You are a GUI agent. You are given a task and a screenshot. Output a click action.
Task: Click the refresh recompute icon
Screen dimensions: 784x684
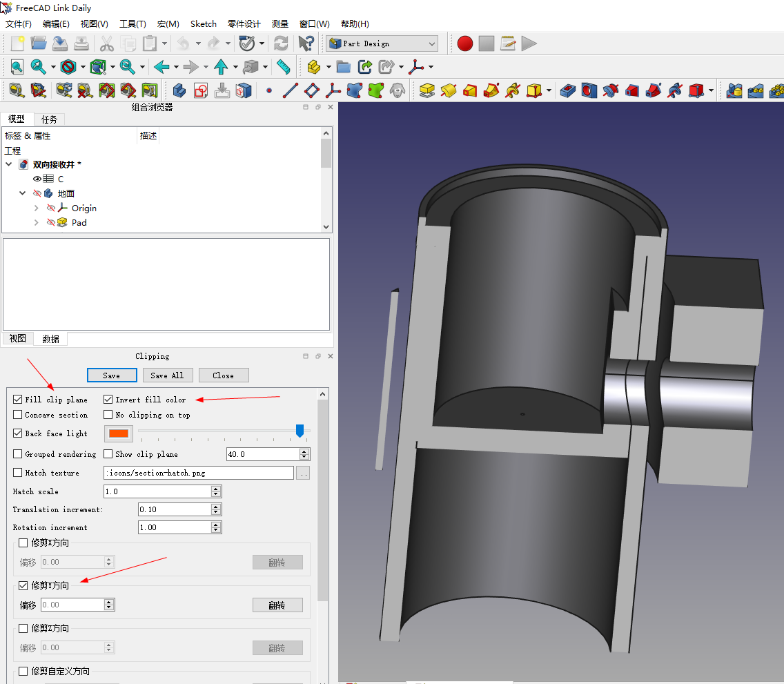(281, 43)
